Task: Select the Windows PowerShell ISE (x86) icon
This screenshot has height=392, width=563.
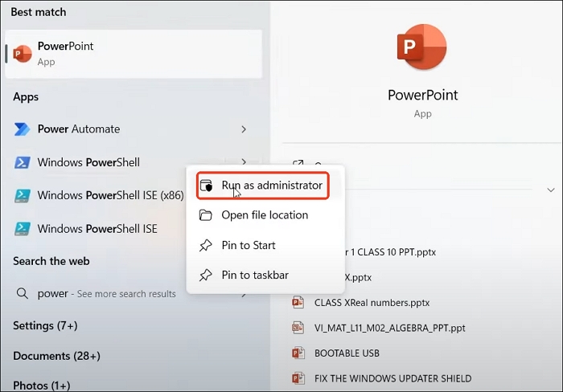Action: coord(23,196)
